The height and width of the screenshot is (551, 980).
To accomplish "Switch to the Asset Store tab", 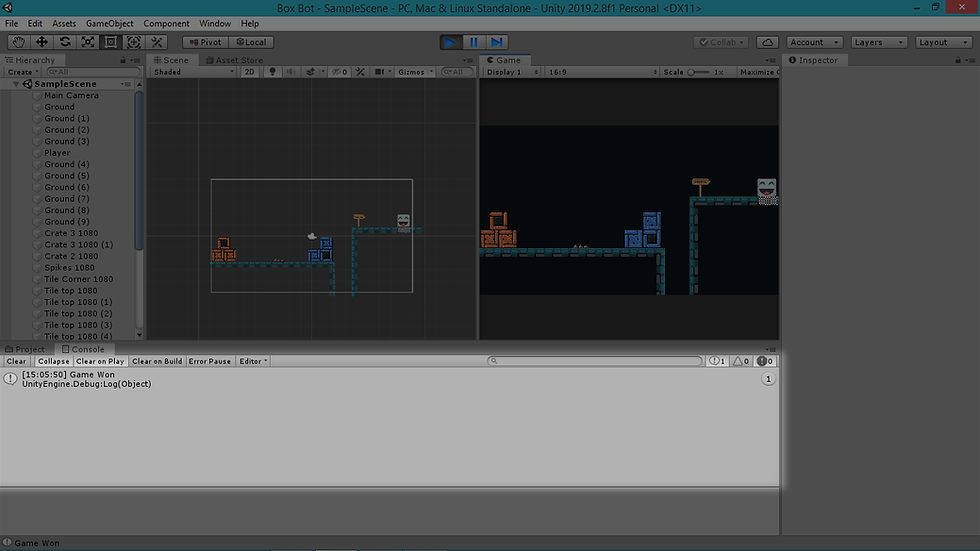I will (x=234, y=60).
